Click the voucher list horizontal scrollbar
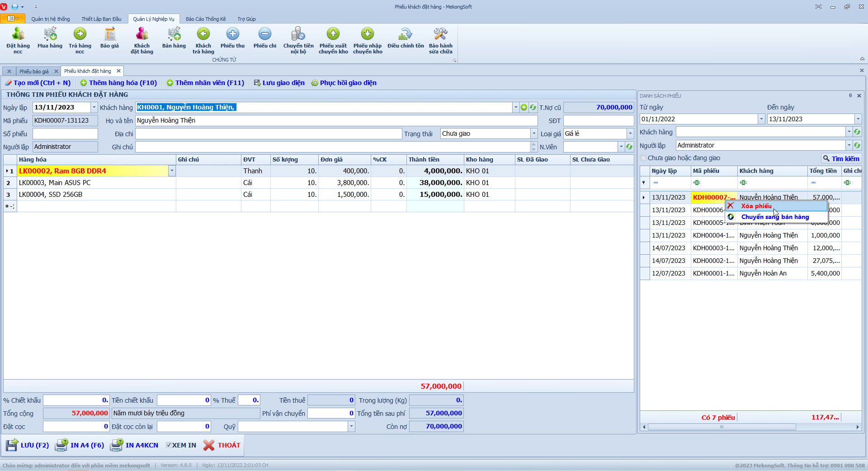 (x=722, y=427)
